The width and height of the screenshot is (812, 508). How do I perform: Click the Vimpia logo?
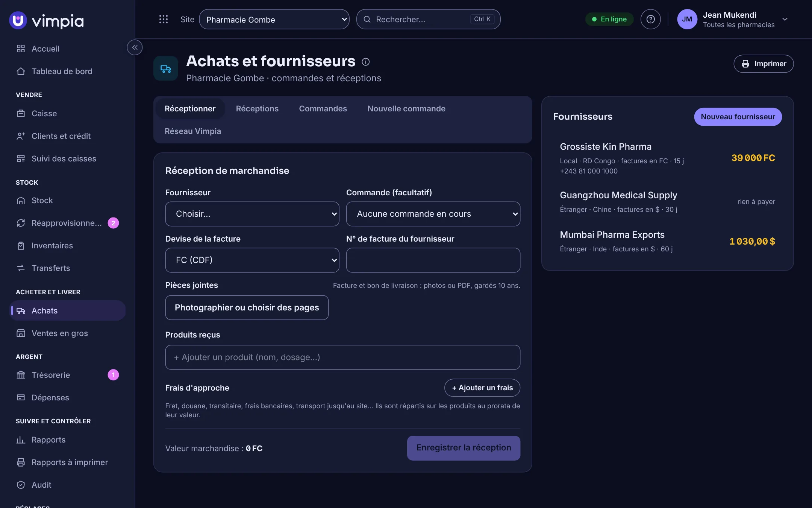46,20
